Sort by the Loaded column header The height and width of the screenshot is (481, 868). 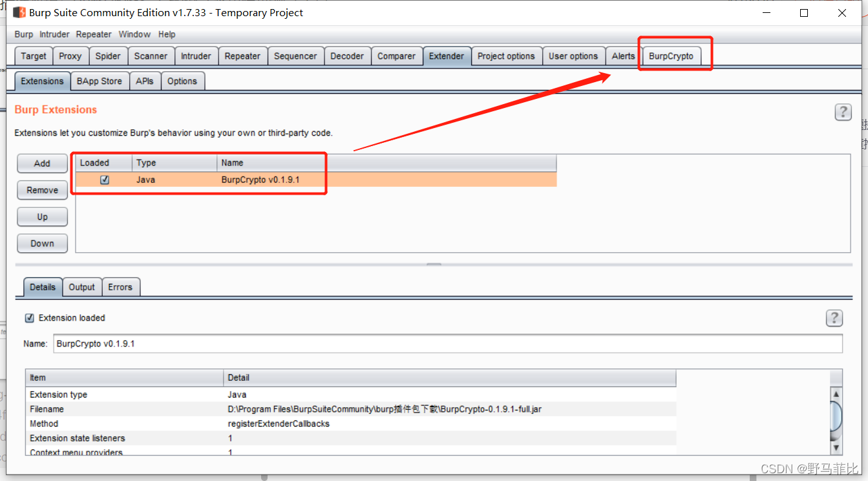tap(104, 163)
